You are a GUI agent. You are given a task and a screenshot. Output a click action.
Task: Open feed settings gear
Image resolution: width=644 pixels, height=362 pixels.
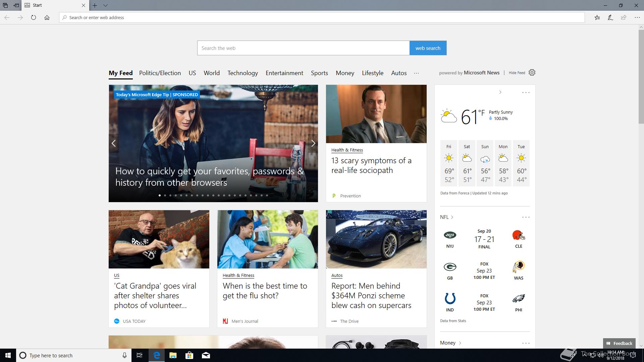(x=532, y=72)
